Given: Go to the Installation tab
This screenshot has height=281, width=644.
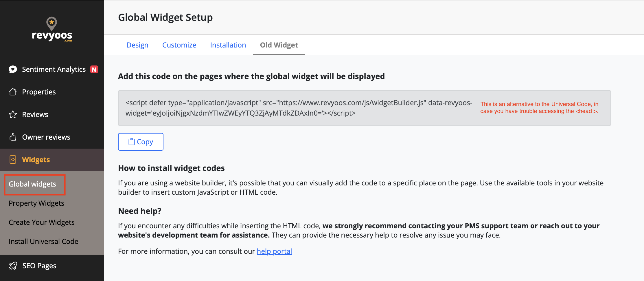Looking at the screenshot, I should pos(228,45).
